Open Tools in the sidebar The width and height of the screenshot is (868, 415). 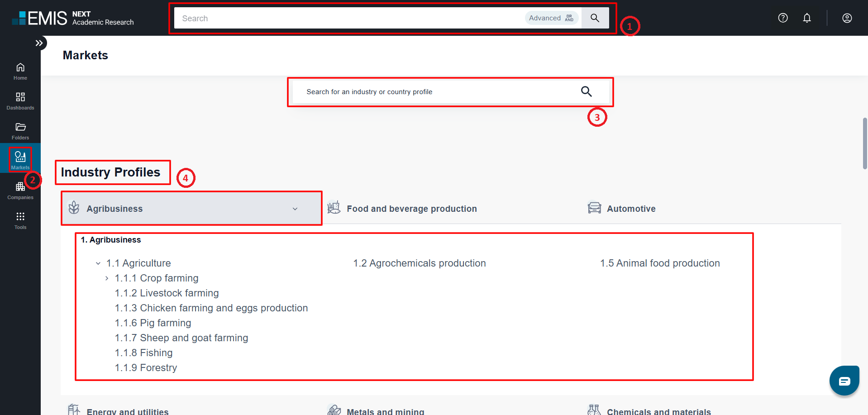pos(20,221)
